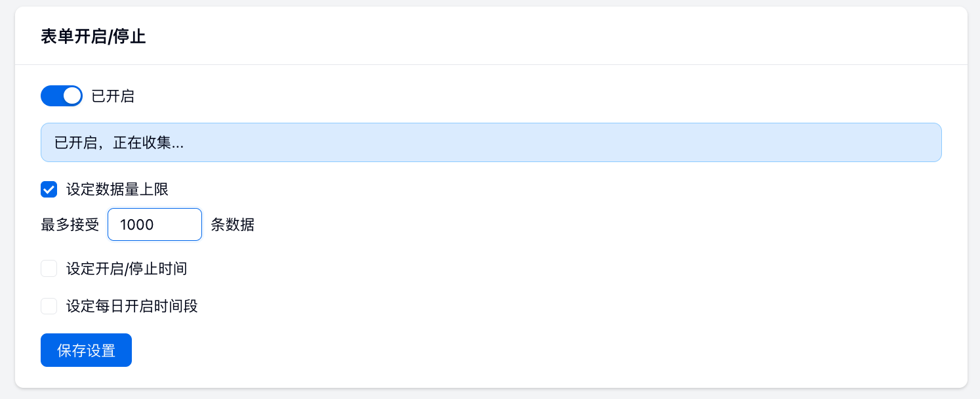The height and width of the screenshot is (399, 980).
Task: Click the empty right end of the 1000 field
Action: [187, 224]
